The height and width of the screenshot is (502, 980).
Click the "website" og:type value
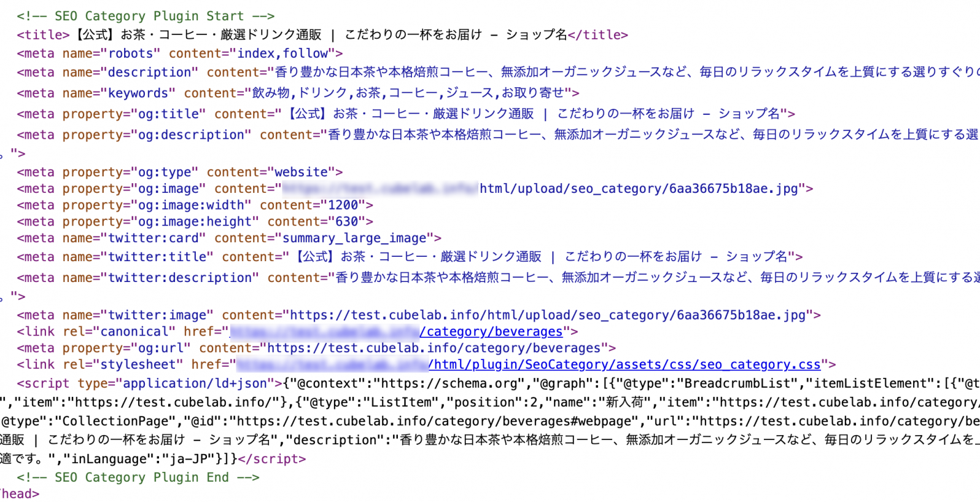[301, 172]
